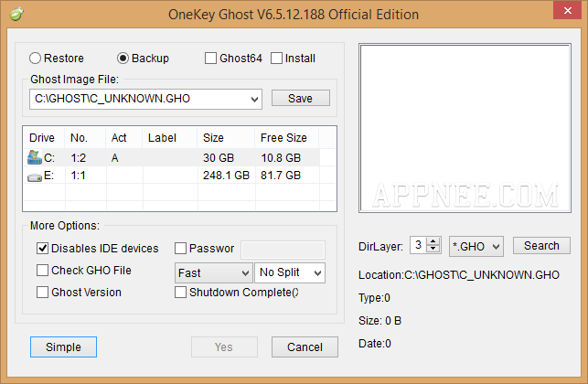Image resolution: width=588 pixels, height=384 pixels.
Task: Click the More Options group label
Action: click(65, 226)
